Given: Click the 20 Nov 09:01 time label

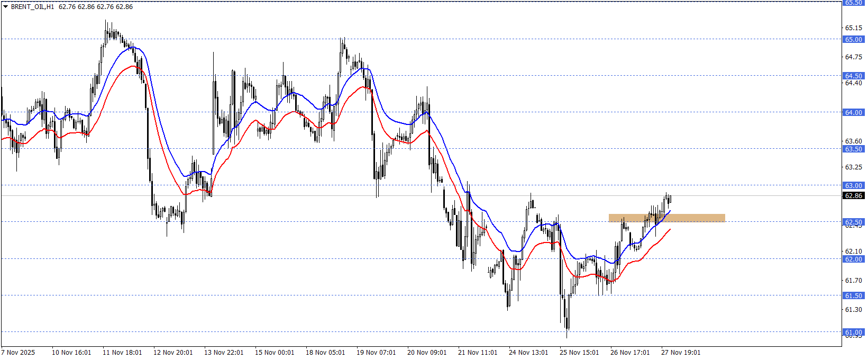Looking at the screenshot, I should coord(427,352).
